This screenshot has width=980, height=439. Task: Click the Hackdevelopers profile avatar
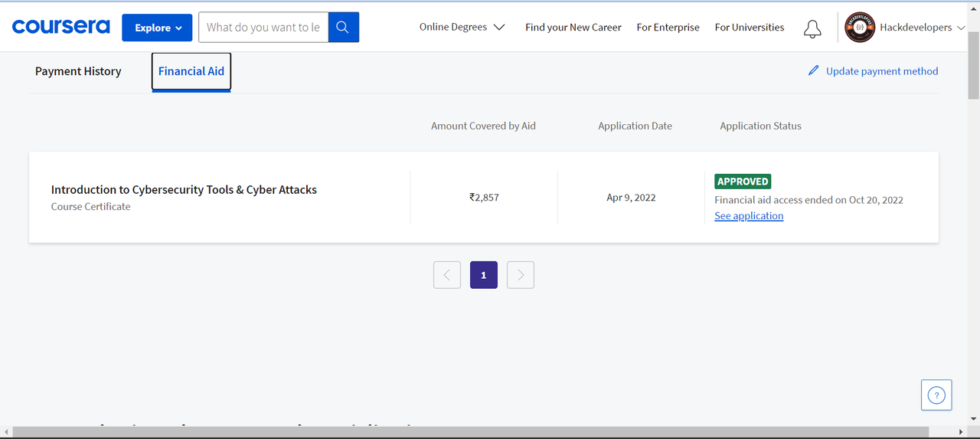[860, 28]
